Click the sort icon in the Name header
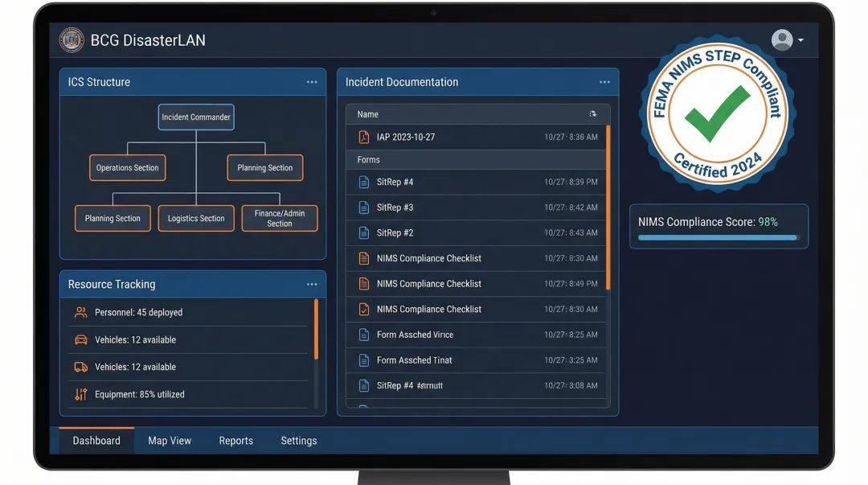868x485 pixels. pos(593,114)
